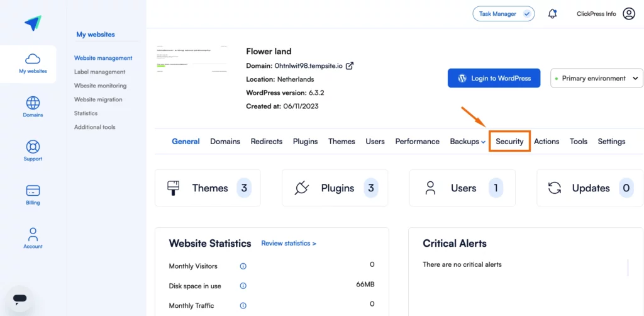The image size is (644, 316).
Task: Click the chat bubble widget icon
Action: pos(19,299)
